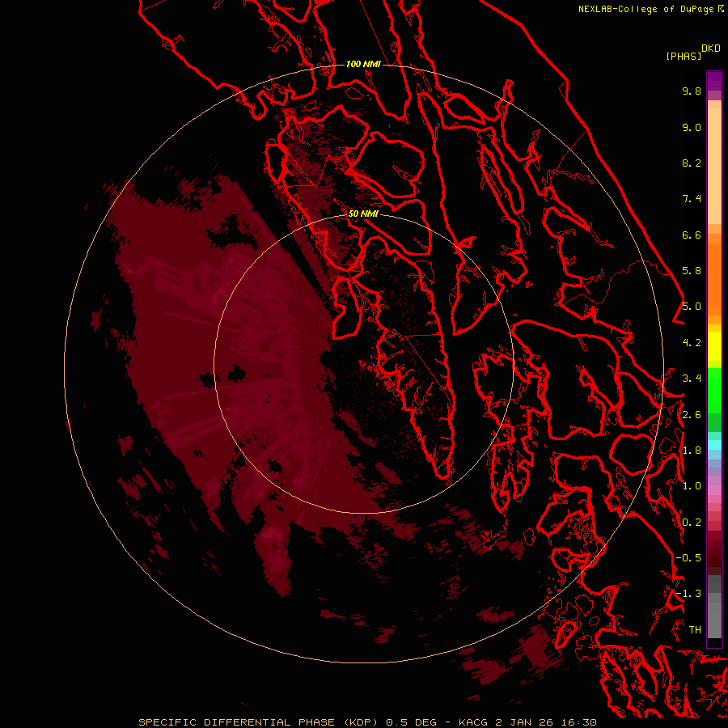
Task: Click the 9.0 legend value
Action: [692, 127]
